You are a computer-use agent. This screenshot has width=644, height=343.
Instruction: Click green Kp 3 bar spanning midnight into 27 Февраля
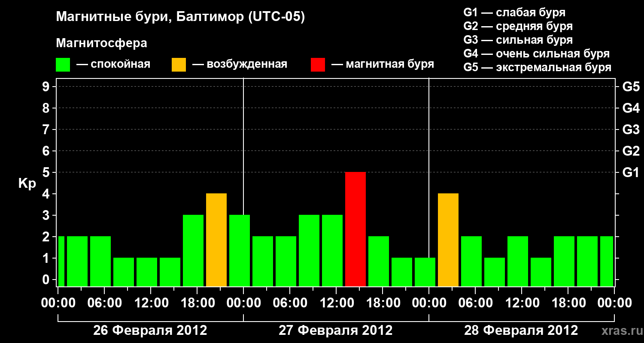pyautogui.click(x=240, y=250)
